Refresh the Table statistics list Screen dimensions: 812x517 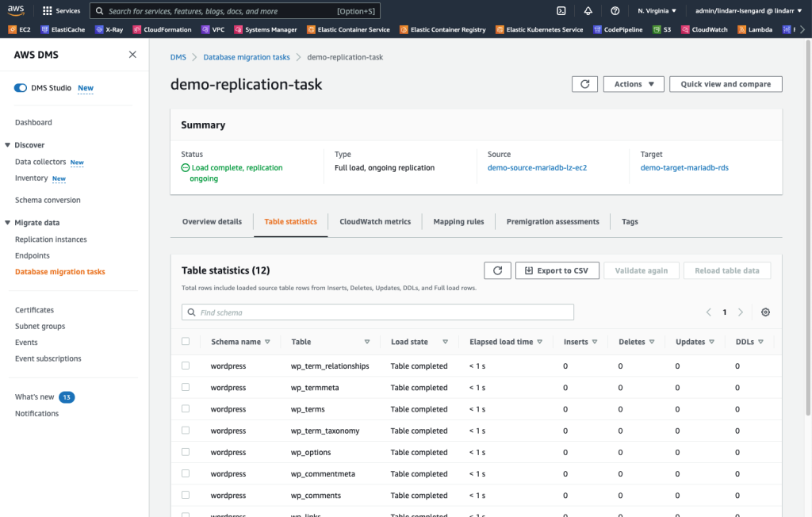pos(497,270)
